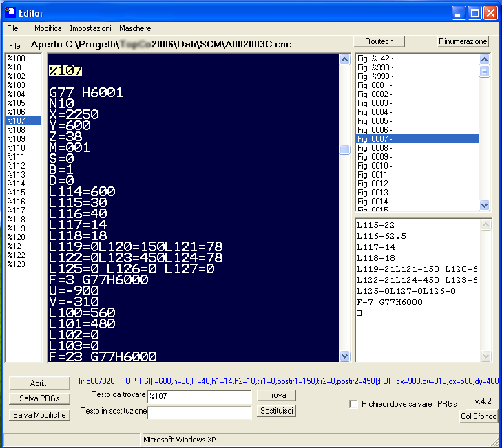Click Fig. list scroll down arrow
The image size is (502, 448).
pos(484,205)
